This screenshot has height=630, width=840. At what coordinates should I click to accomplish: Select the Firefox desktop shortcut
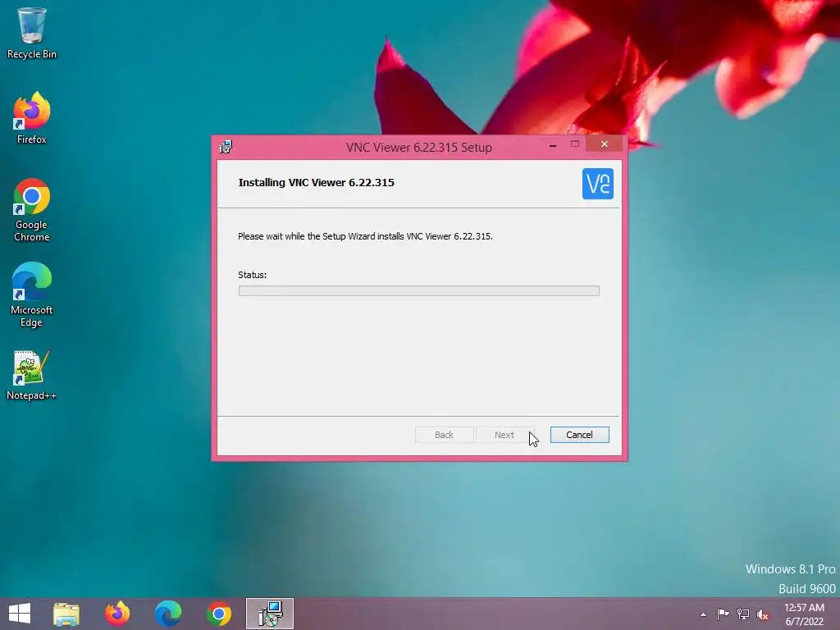pyautogui.click(x=32, y=118)
